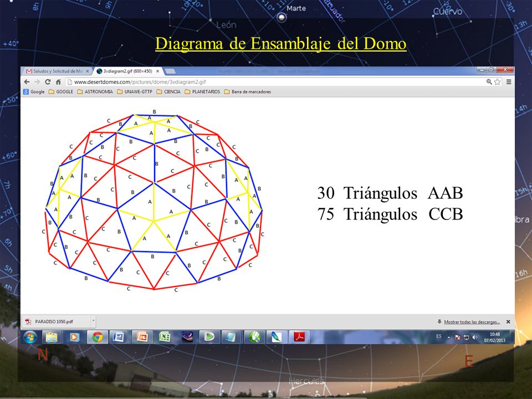Click the taskbar clock showing 10:48
532x399 pixels.
[495, 337]
